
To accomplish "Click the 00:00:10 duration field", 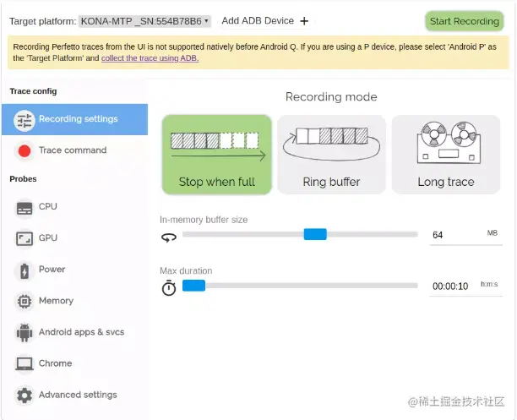I will click(x=466, y=286).
